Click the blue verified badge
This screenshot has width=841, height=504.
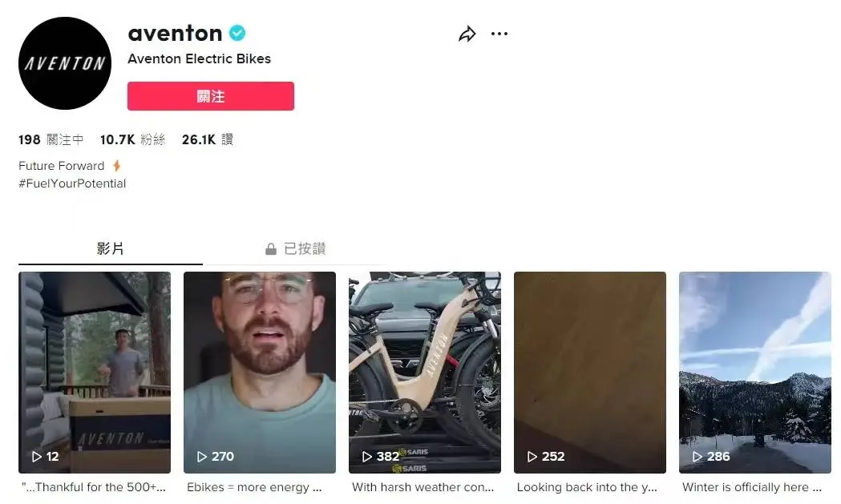237,33
